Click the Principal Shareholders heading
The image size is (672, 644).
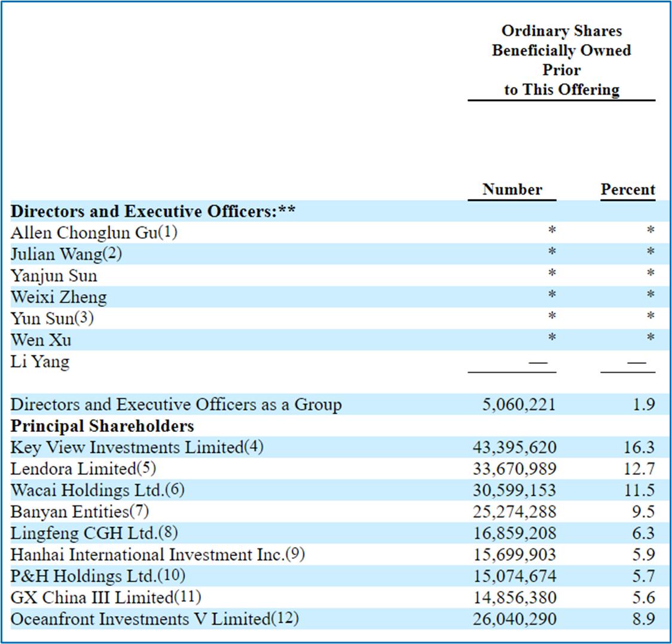coord(102,427)
